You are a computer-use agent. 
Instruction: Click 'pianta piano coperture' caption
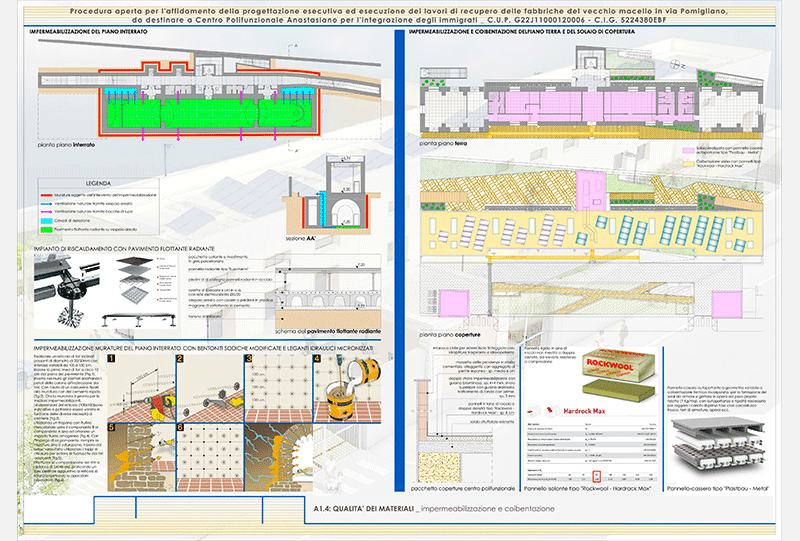click(x=450, y=335)
